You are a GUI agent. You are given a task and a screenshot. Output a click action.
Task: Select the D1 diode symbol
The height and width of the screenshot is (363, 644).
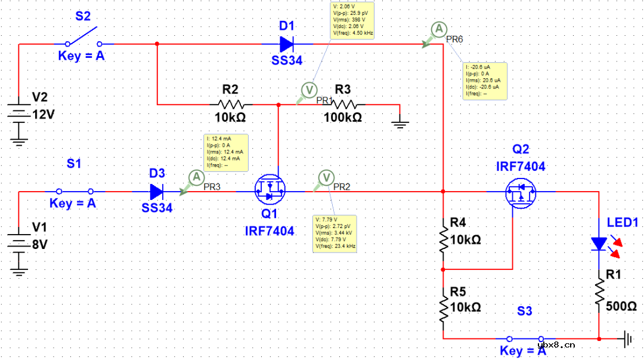(x=287, y=44)
